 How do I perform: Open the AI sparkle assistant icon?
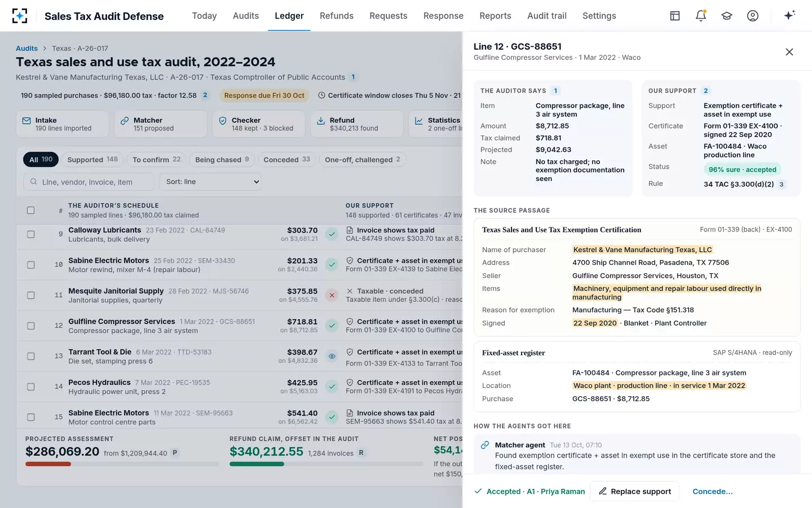pos(789,15)
